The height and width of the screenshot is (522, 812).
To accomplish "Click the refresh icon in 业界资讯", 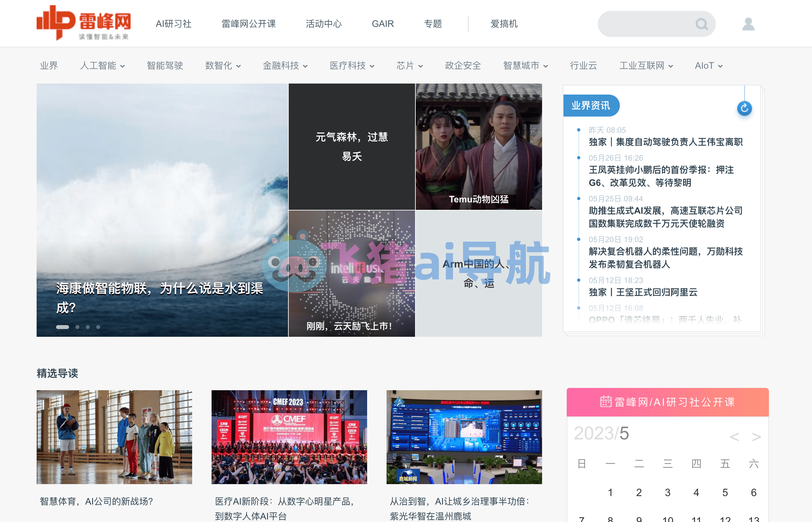I will [744, 108].
